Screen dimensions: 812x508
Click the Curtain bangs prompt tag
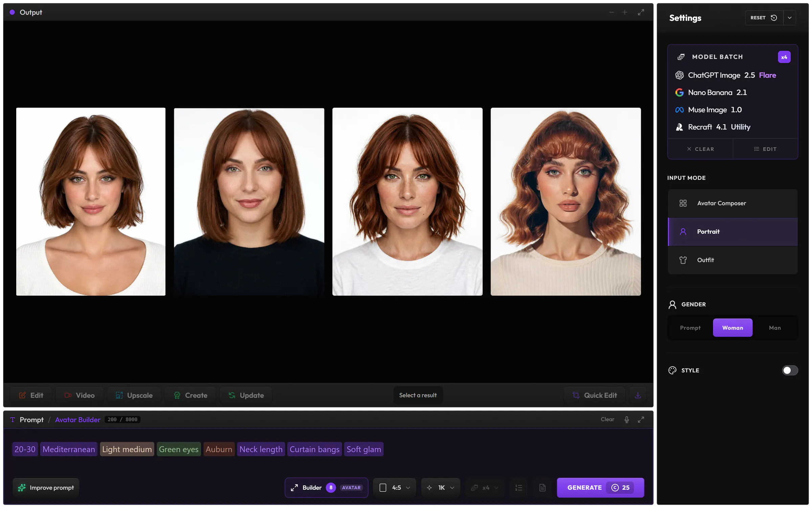(314, 449)
